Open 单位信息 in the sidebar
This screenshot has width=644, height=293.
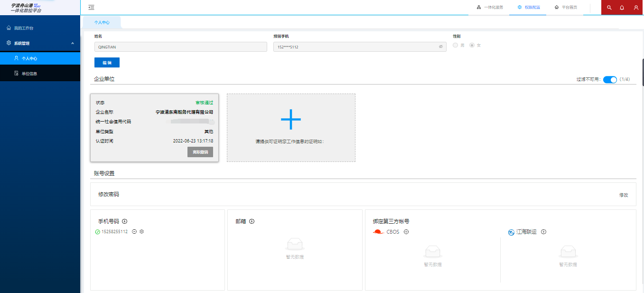tap(29, 74)
